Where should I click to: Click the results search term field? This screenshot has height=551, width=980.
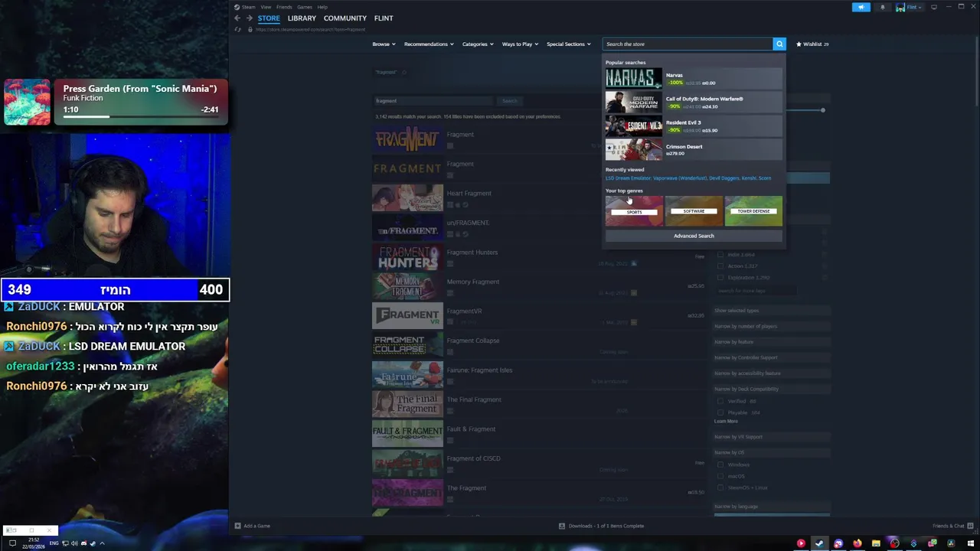pos(433,101)
